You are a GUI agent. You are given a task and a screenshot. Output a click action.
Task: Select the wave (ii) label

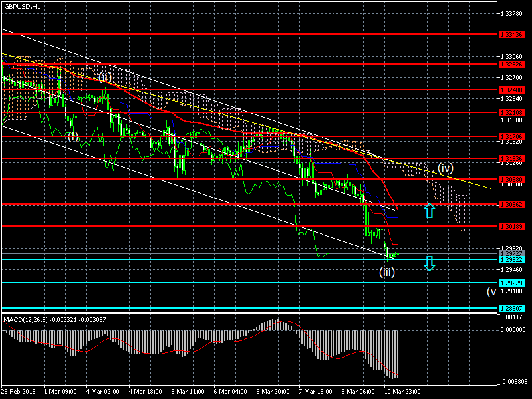(x=105, y=78)
